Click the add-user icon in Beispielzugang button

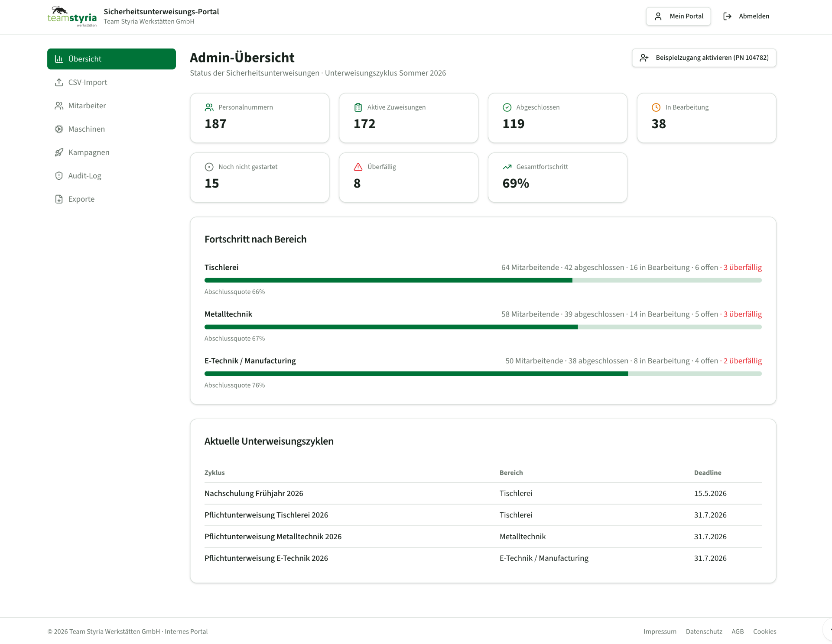pos(644,58)
